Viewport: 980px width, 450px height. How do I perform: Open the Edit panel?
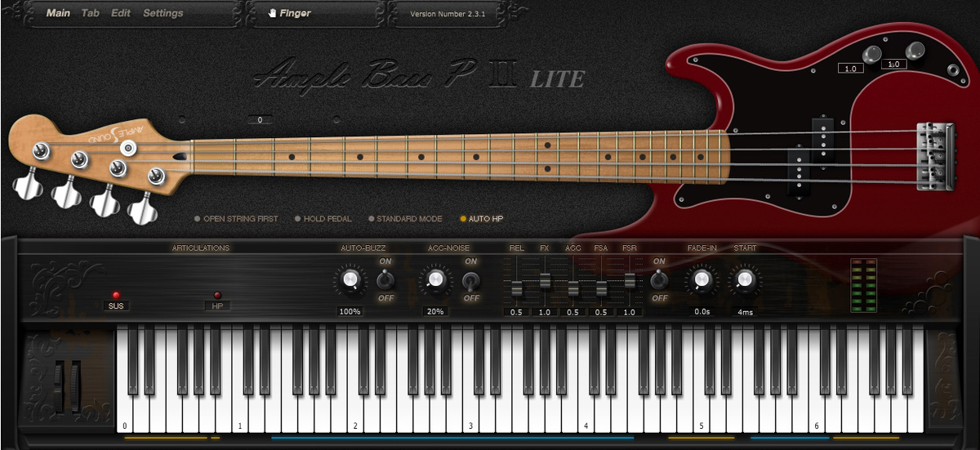click(121, 13)
